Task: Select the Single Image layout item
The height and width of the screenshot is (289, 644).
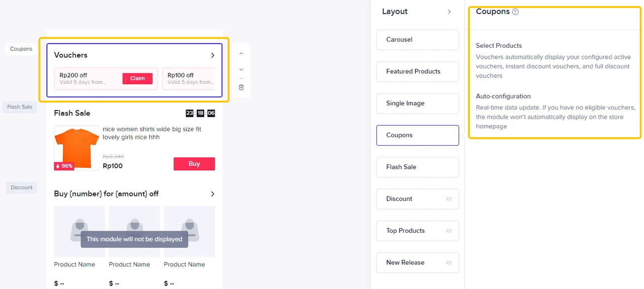Action: click(417, 103)
